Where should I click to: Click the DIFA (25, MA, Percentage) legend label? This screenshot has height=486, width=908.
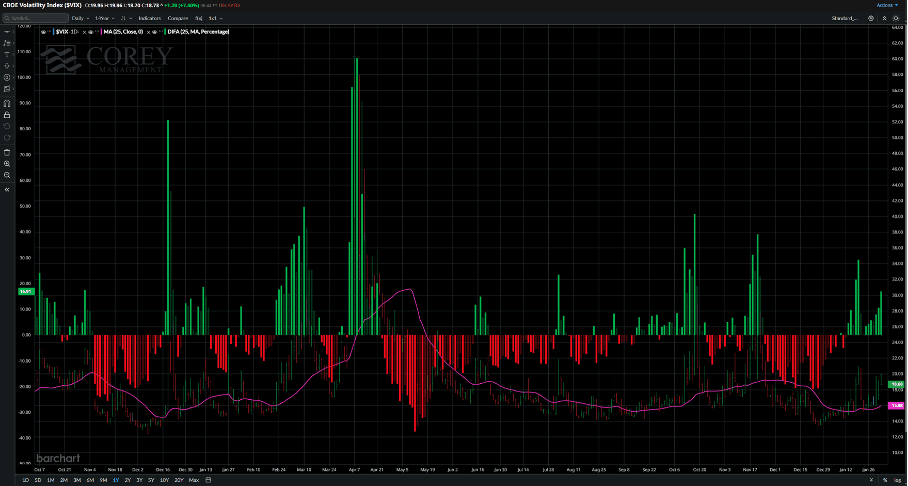[199, 32]
